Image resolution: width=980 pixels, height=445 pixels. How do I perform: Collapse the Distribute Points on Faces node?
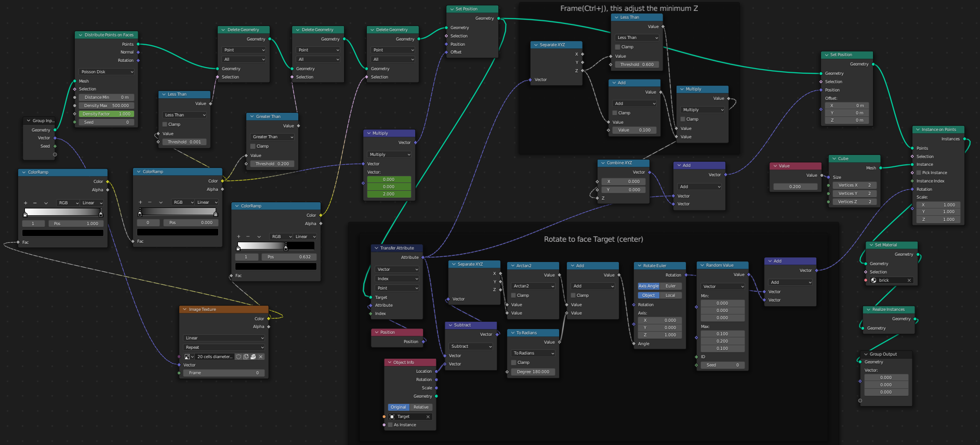point(81,35)
